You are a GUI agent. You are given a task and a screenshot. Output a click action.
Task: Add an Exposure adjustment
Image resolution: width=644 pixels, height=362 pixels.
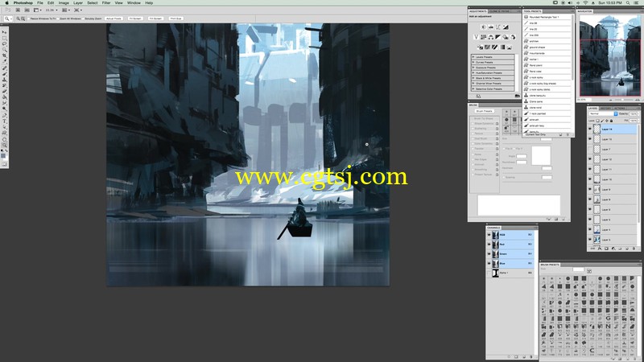[506, 27]
